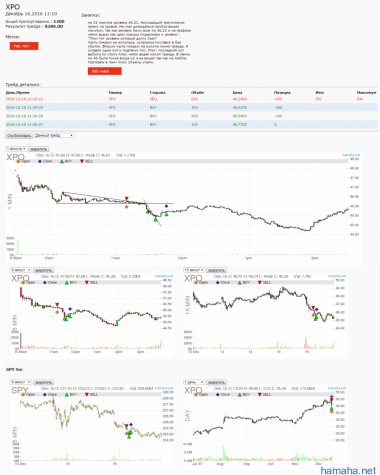Click 'закрепить' next to the 15 минут dropdown

pyautogui.click(x=216, y=270)
